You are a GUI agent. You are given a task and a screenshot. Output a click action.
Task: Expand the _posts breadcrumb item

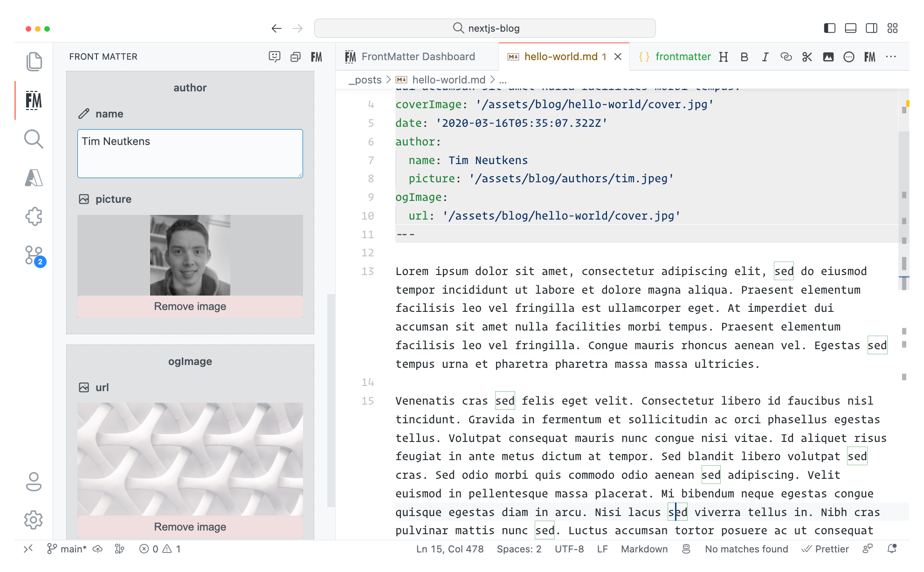(x=366, y=80)
